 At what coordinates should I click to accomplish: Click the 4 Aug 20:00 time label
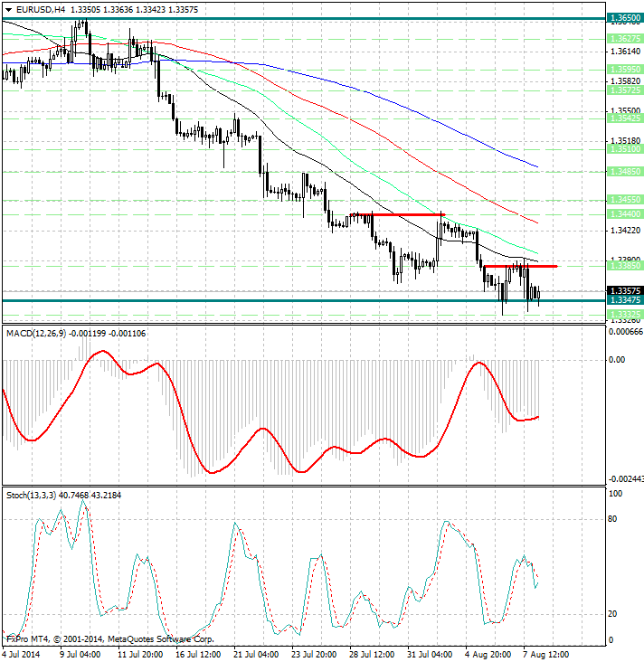(488, 655)
